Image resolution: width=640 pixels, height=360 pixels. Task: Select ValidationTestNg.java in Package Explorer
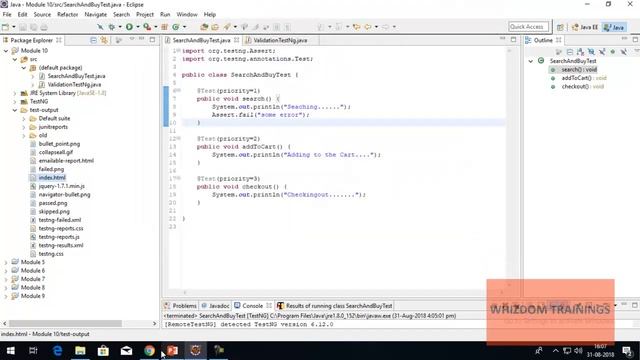[x=74, y=84]
